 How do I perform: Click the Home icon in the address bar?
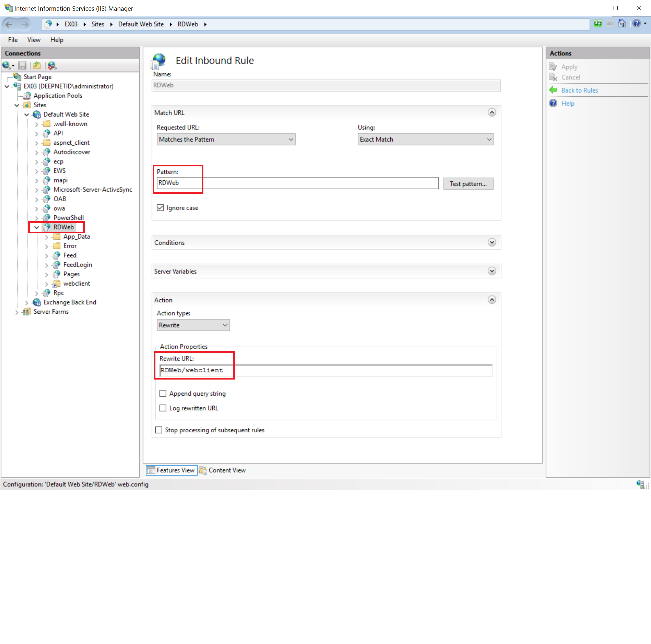[622, 24]
